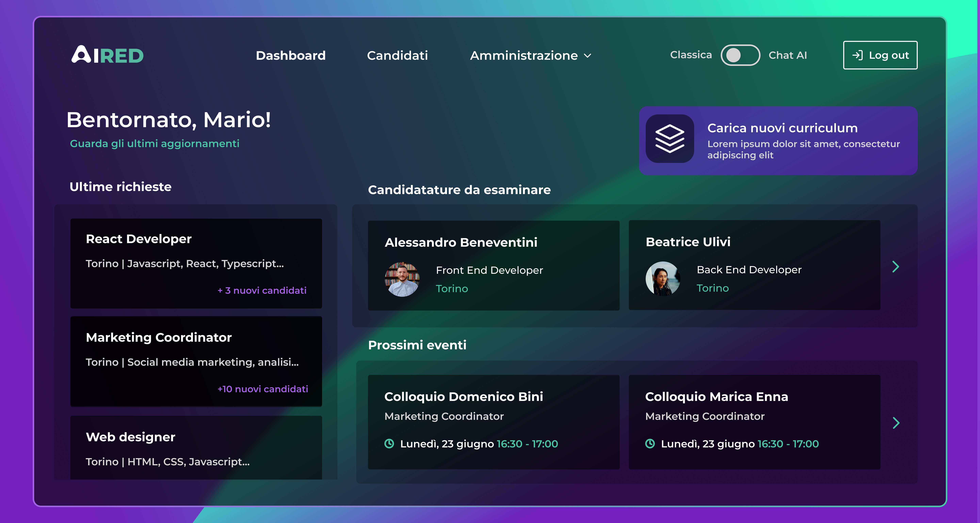Screen dimensions: 980x523
Task: Open the Colloquio Marica Enna event title
Action: click(717, 397)
